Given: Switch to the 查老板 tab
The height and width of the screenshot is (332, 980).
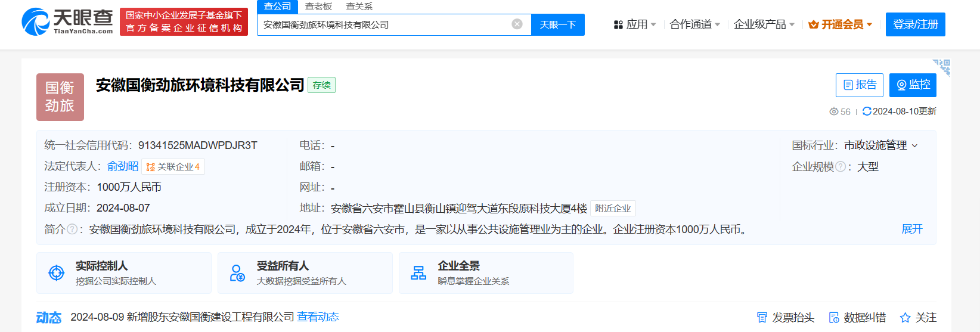Looking at the screenshot, I should (318, 7).
